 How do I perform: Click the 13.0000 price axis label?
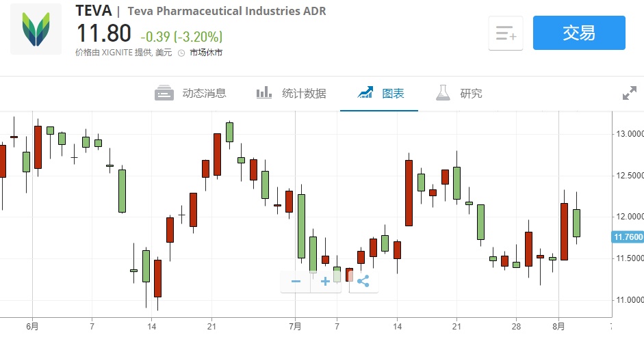click(x=628, y=133)
